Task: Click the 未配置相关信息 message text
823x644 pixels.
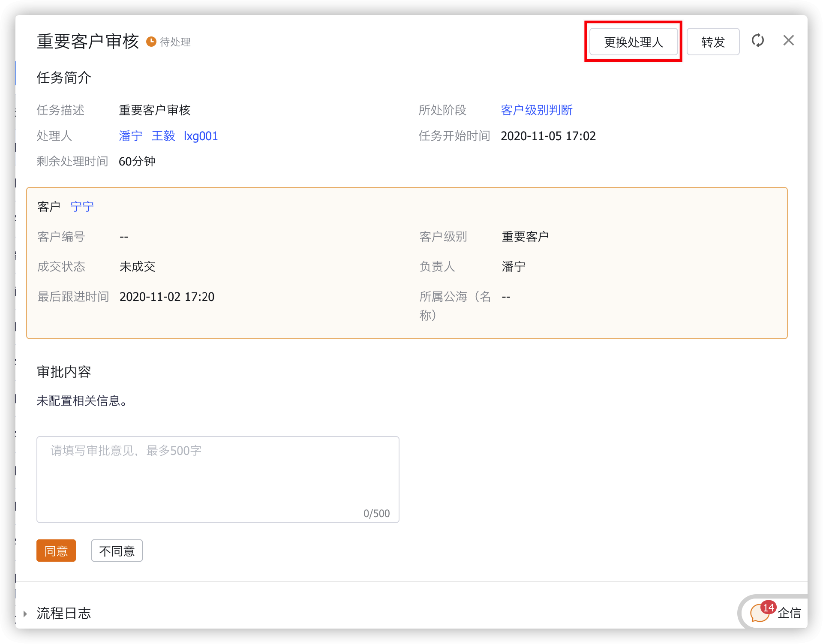Action: [x=82, y=401]
